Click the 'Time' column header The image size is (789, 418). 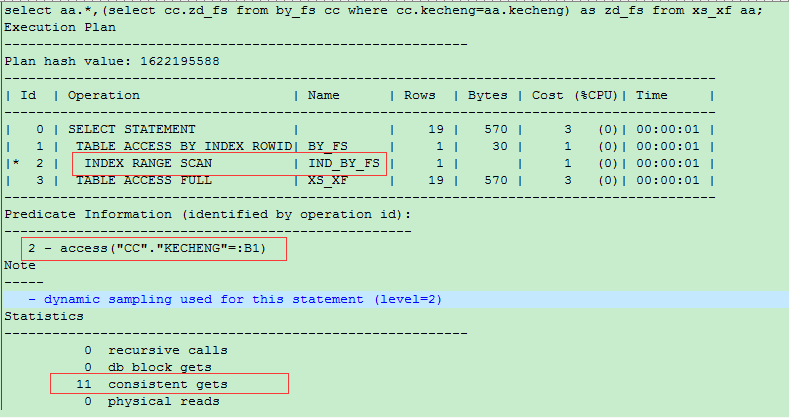click(652, 95)
